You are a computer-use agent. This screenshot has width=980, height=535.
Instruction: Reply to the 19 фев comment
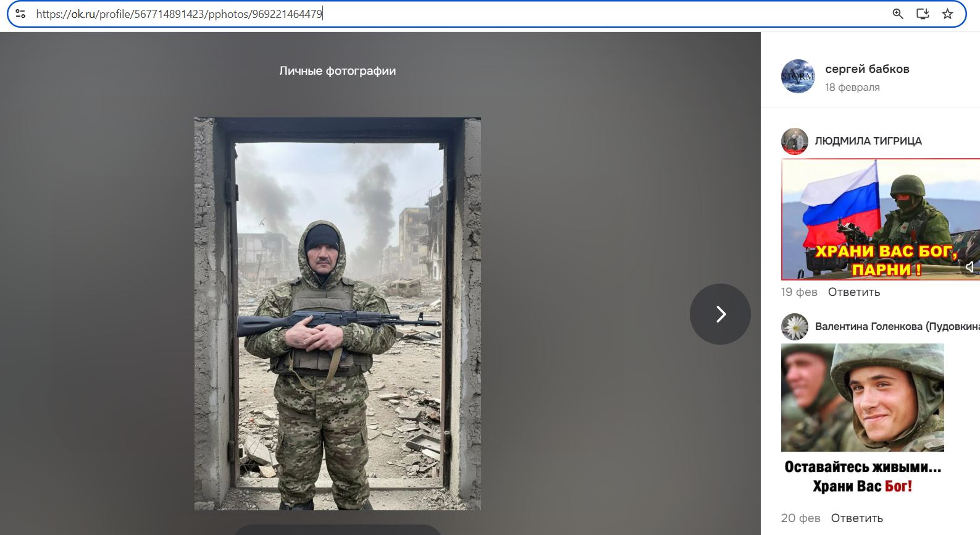853,292
